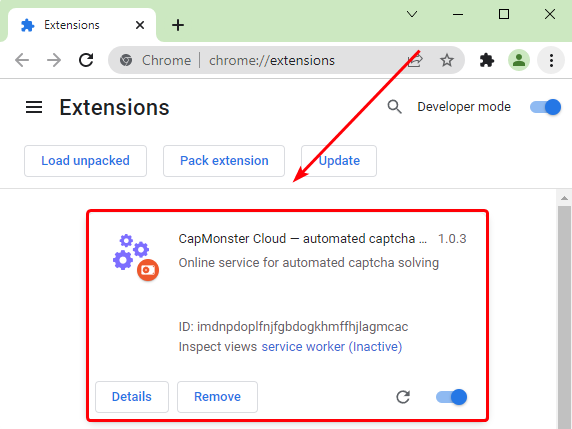Viewport: 572px width, 429px height.
Task: Click the Load unpacked button
Action: click(85, 161)
